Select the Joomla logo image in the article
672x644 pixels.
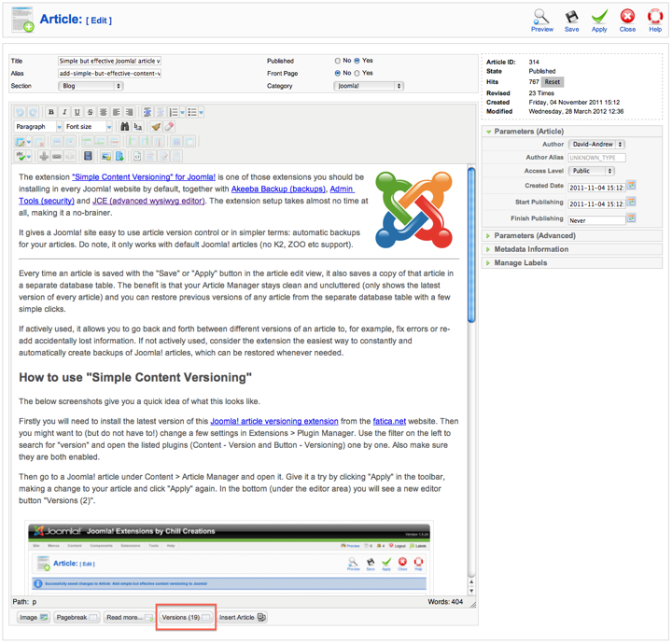point(414,210)
